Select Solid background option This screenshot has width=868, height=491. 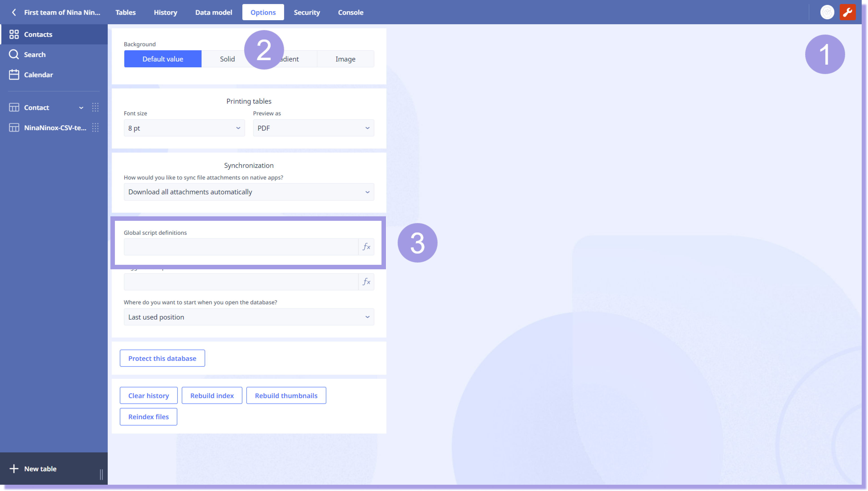click(227, 59)
